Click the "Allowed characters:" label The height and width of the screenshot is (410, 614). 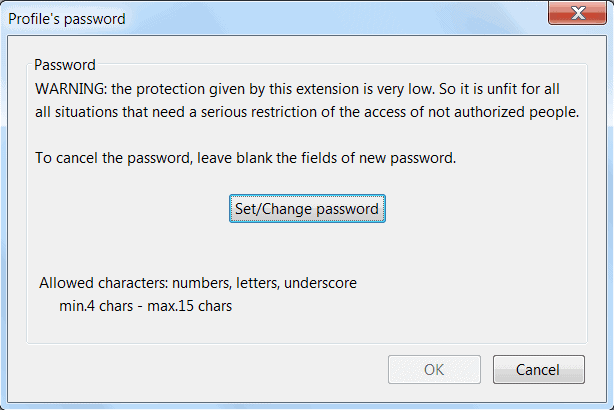[104, 283]
